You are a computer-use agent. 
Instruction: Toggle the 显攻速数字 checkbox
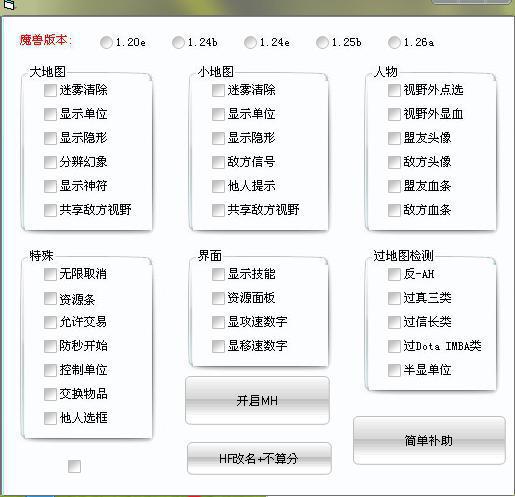[218, 322]
